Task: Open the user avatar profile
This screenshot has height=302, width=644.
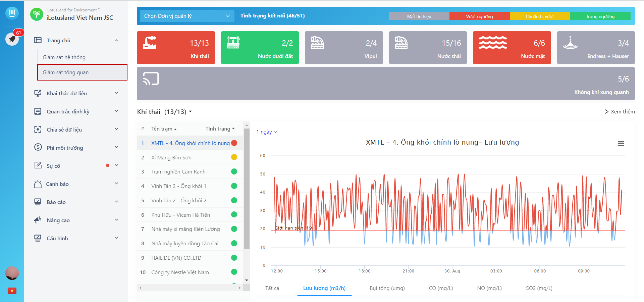Action: 12,273
